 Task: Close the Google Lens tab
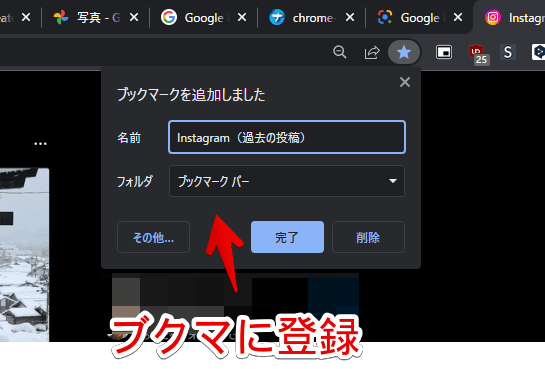coord(458,17)
